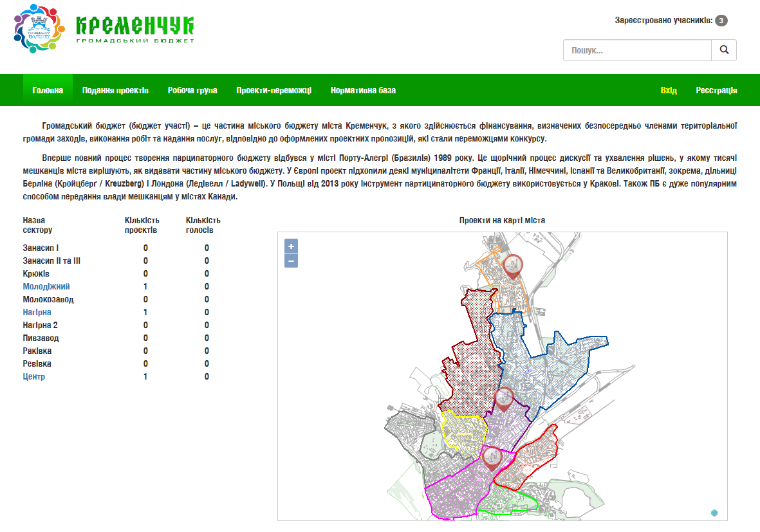Zoom out on the city map
The image size is (760, 532).
pos(292,261)
